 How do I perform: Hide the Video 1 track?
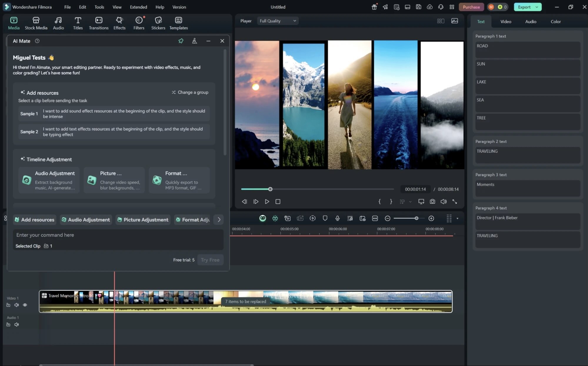(25, 305)
